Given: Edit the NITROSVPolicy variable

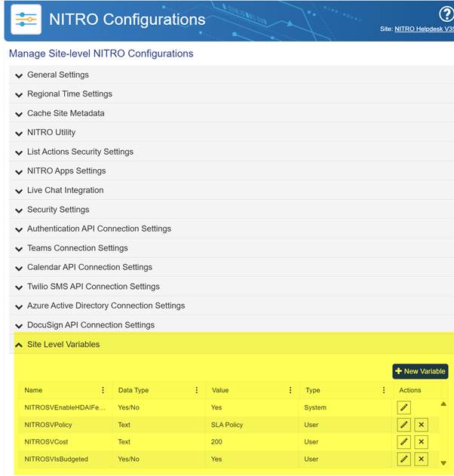Looking at the screenshot, I should (x=404, y=425).
